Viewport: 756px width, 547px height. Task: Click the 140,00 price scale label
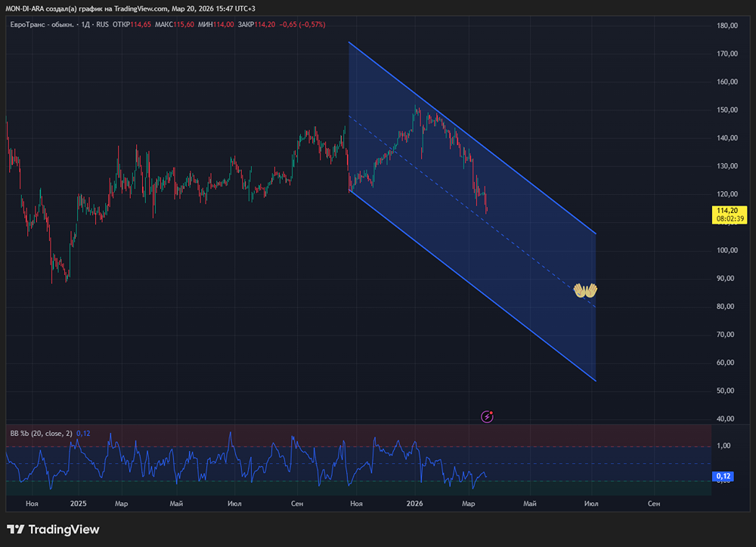[x=727, y=138]
